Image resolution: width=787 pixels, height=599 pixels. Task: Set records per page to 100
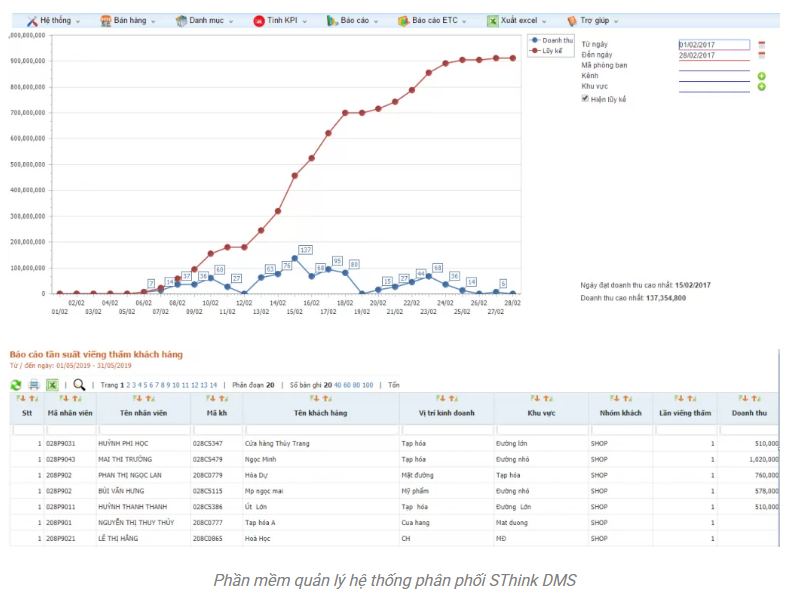point(368,384)
